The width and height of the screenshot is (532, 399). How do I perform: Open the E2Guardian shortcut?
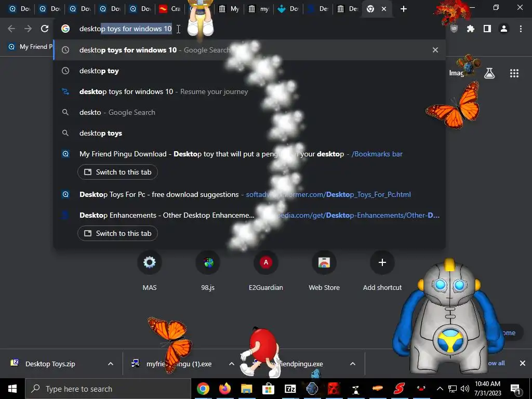tap(266, 271)
